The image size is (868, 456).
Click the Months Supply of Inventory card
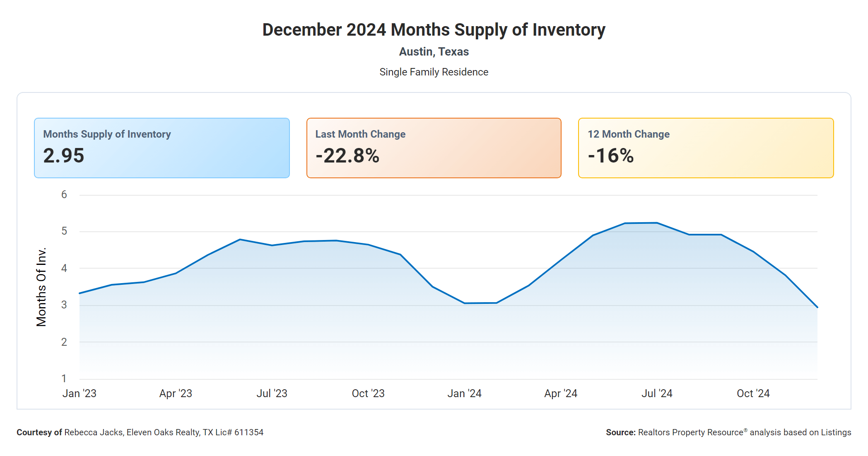coord(162,148)
